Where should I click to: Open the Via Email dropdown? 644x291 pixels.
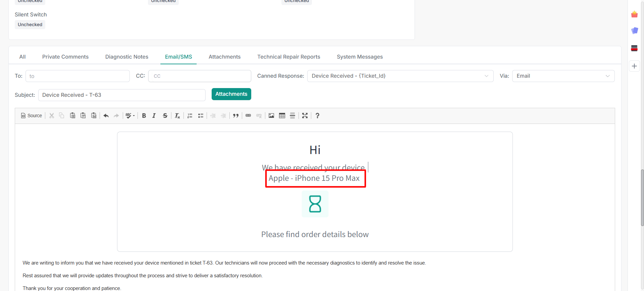point(563,76)
